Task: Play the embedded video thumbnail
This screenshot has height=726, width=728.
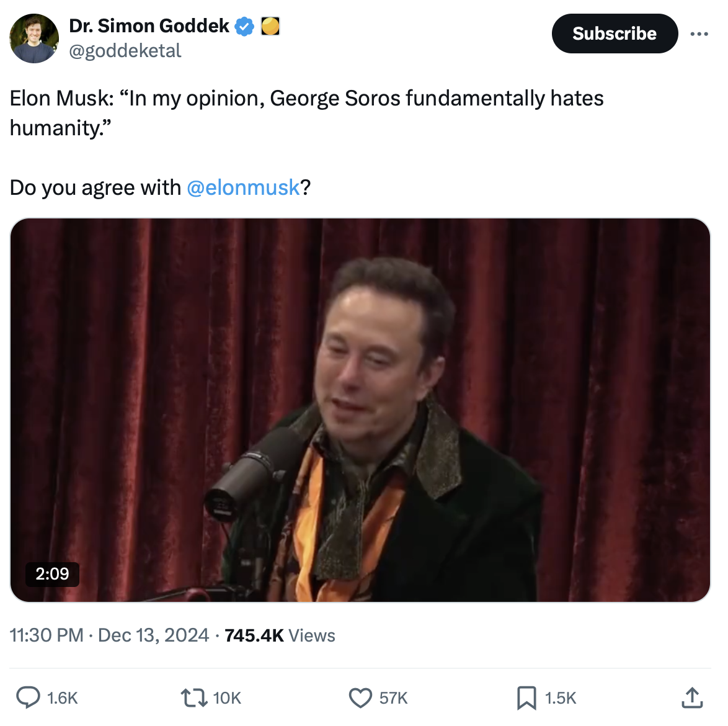Action: (x=360, y=410)
